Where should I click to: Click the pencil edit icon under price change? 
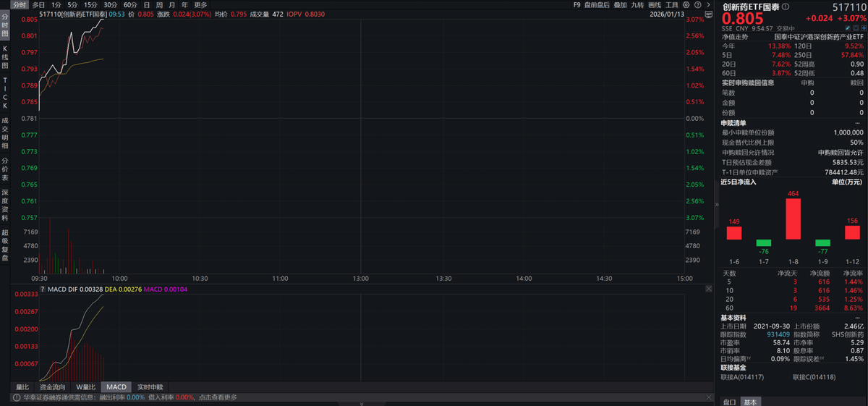pos(848,28)
